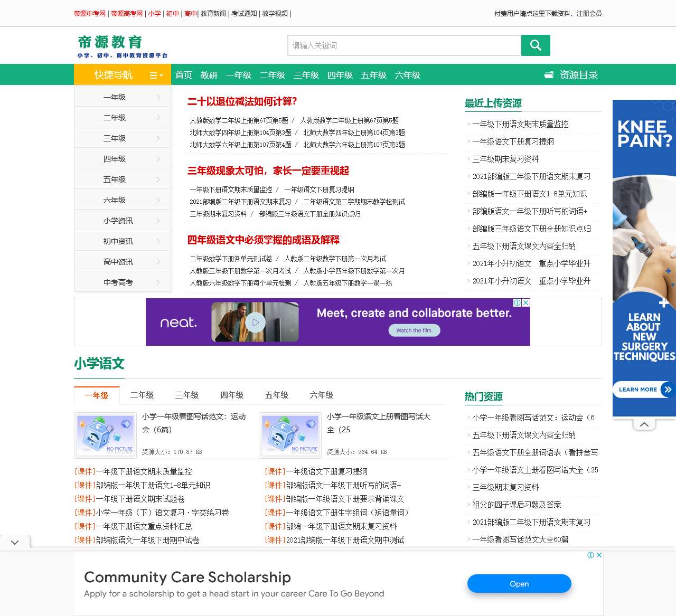
Task: Open 一年级下册语文期末试题卷 courseware link
Action: (140, 499)
